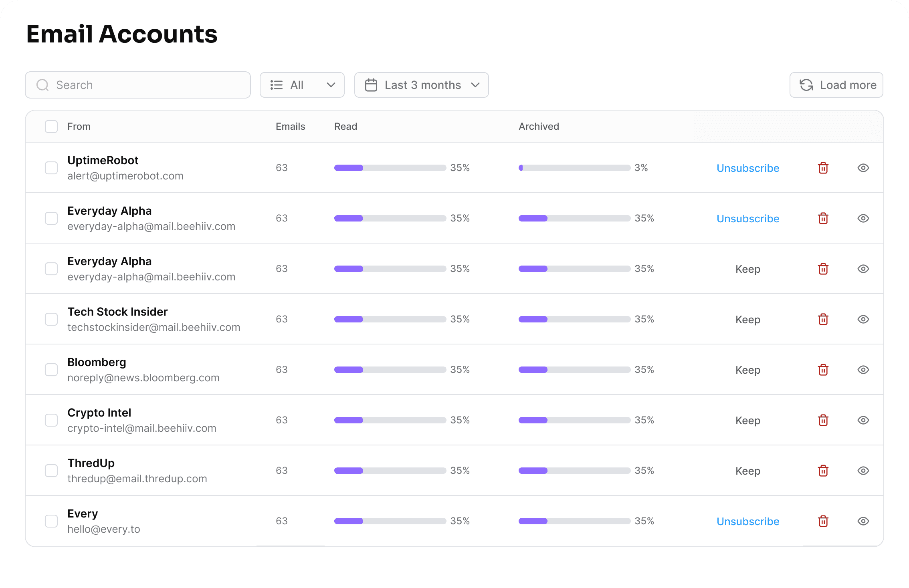The height and width of the screenshot is (588, 909).
Task: Click the magnifier icon in search bar
Action: [x=42, y=85]
